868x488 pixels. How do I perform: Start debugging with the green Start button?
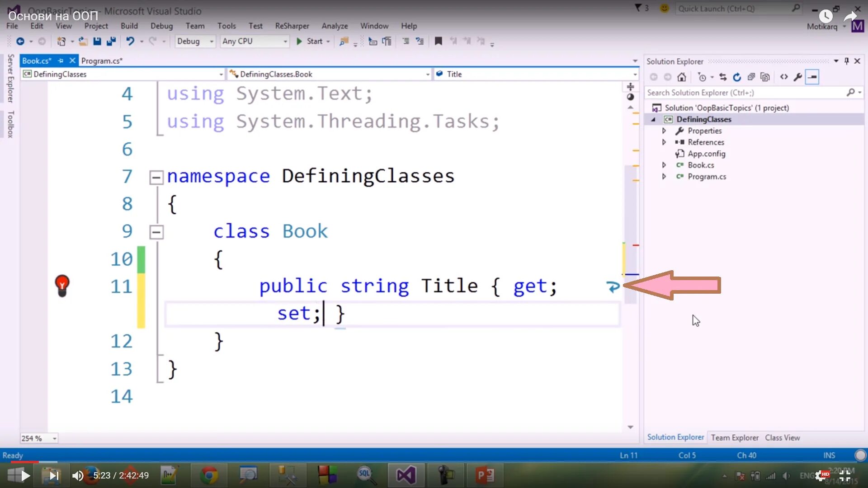(310, 42)
